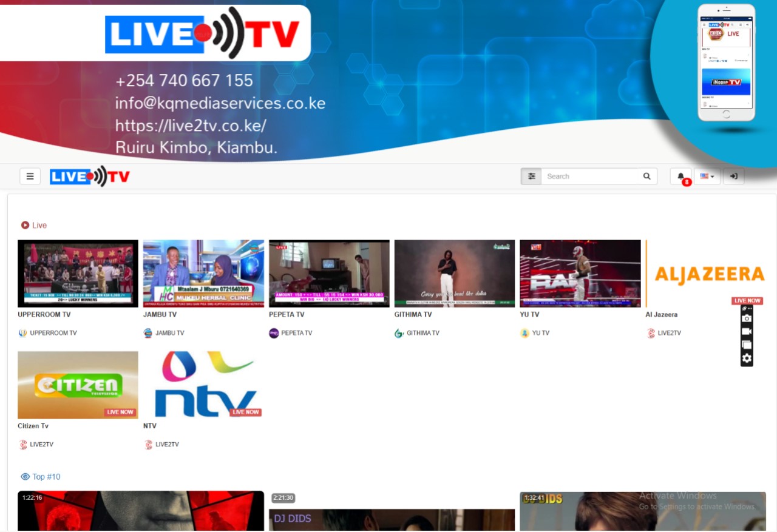Select the camera icon in the side toolbar
The width and height of the screenshot is (777, 532).
tap(746, 318)
